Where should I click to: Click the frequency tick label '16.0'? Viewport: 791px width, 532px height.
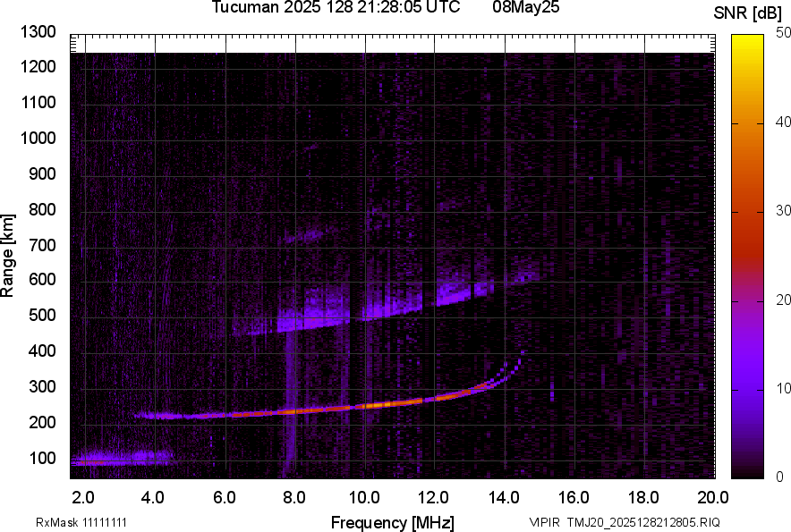click(574, 498)
